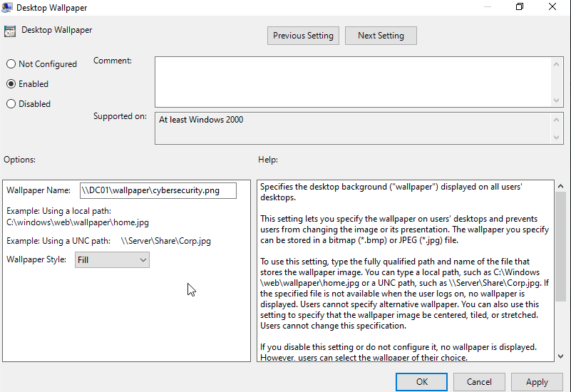The width and height of the screenshot is (571, 392).
Task: Click the 'Help:' heading
Action: 268,160
